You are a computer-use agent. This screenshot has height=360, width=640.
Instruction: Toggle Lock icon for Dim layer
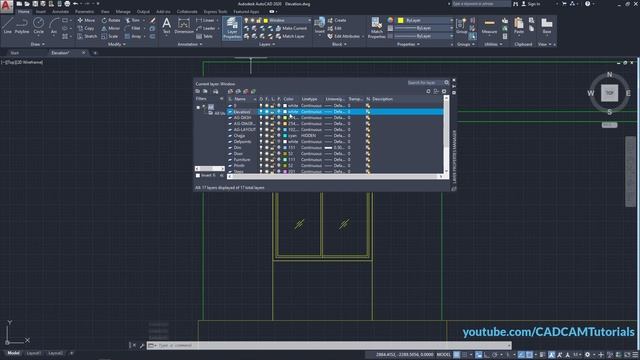coord(273,148)
